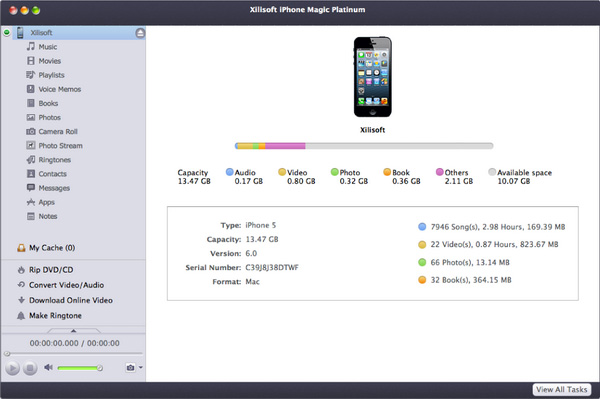Image resolution: width=600 pixels, height=399 pixels.
Task: Adjust the green volume slider
Action: pos(80,368)
